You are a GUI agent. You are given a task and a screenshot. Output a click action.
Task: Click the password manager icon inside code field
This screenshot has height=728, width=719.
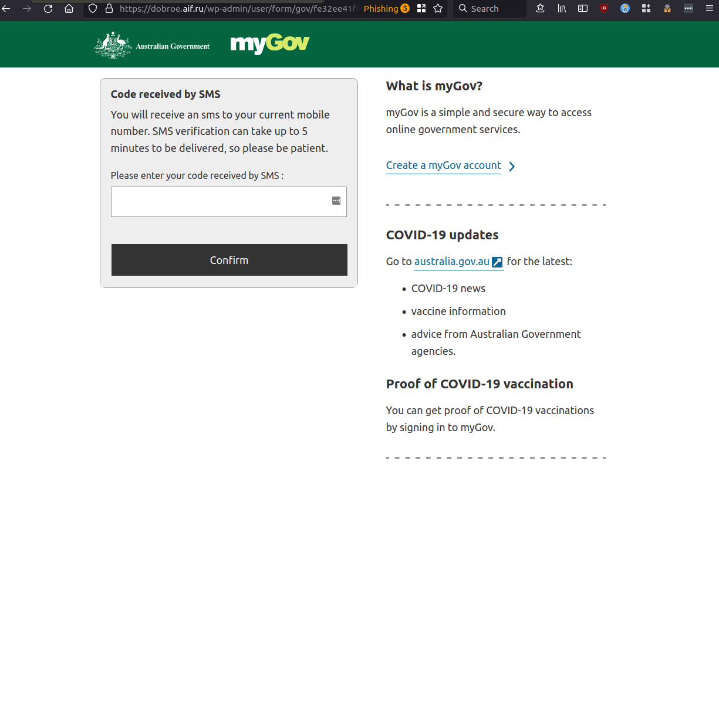[336, 201]
